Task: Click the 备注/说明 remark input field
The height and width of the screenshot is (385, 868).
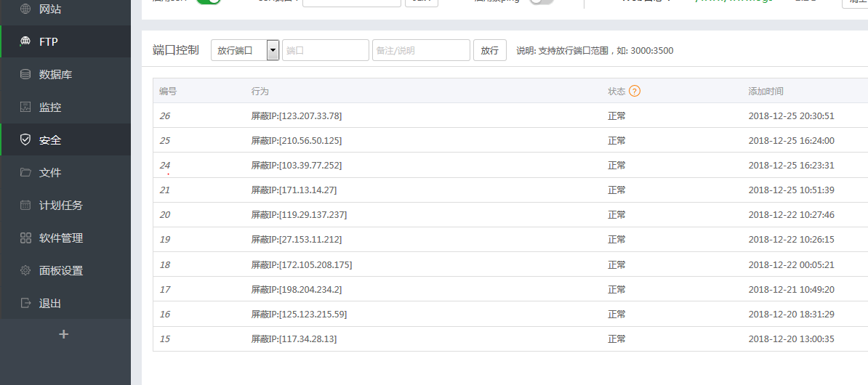Action: click(x=421, y=50)
